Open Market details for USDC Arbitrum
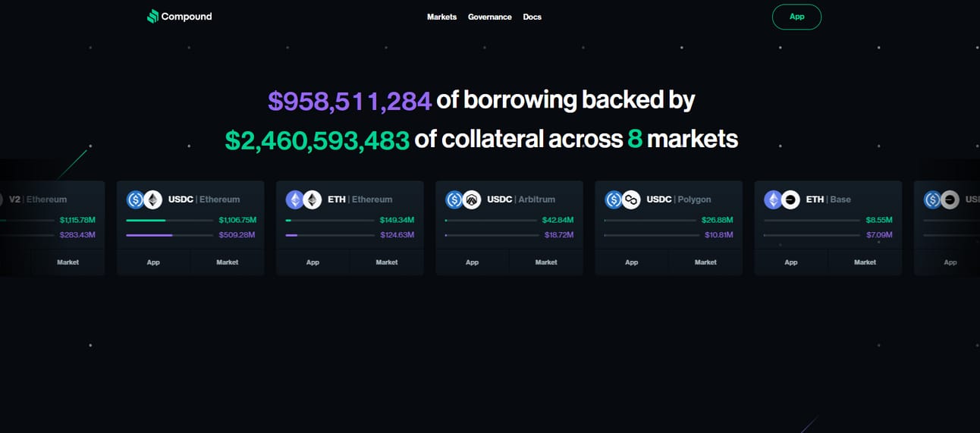 546,262
